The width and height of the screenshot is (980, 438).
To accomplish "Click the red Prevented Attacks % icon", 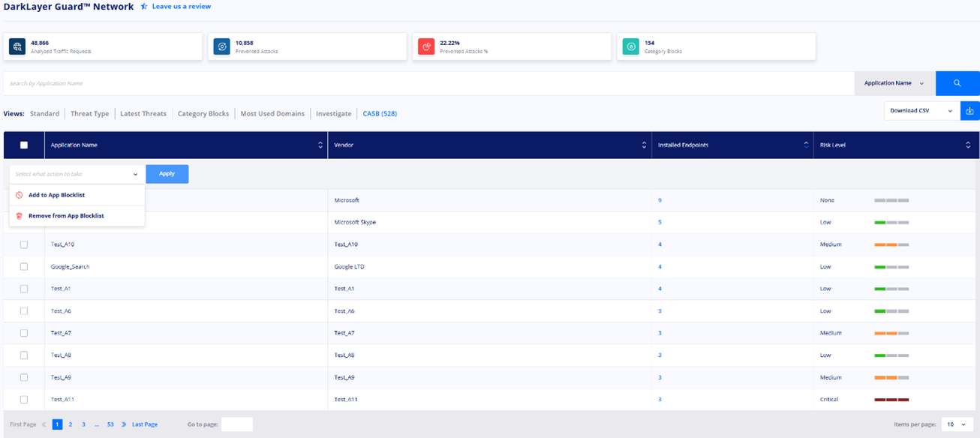I will [x=426, y=46].
